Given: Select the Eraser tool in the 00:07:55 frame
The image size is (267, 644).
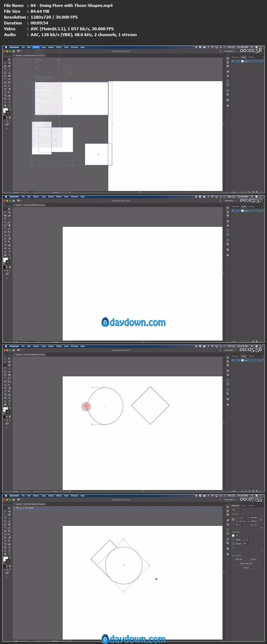Looking at the screenshot, I should (x=9, y=524).
